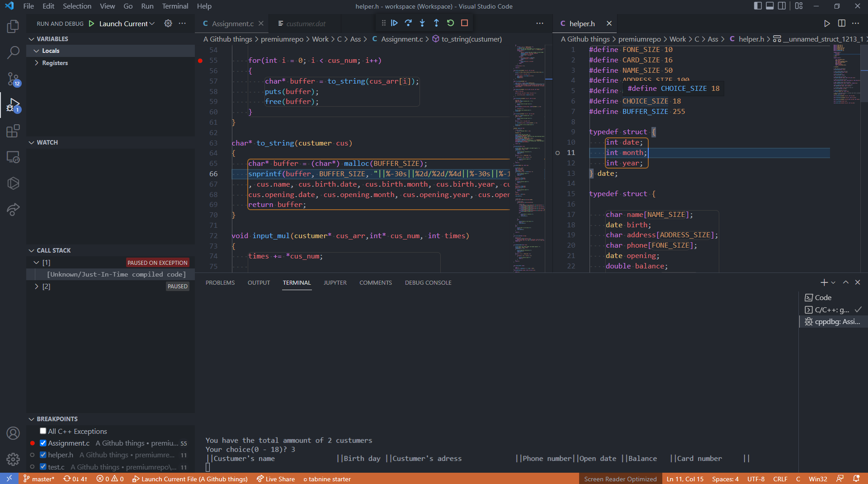868x484 pixels.
Task: Open Live Share icon in activity bar
Action: click(13, 210)
